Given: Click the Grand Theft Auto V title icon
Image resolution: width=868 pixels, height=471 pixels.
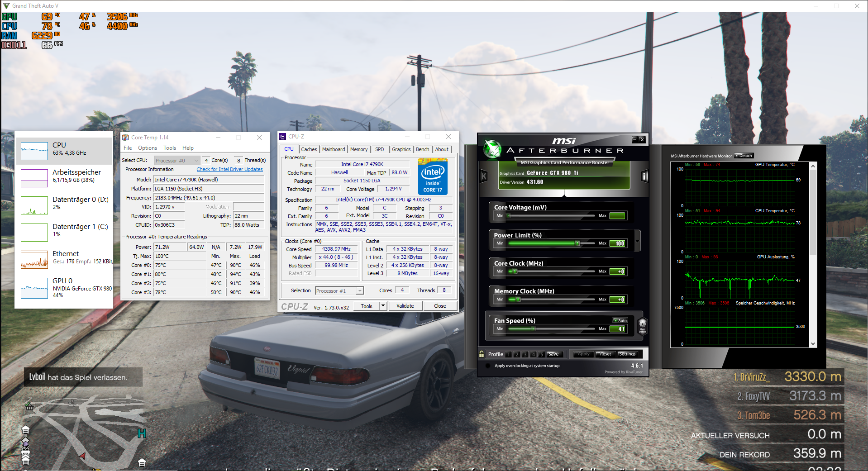Looking at the screenshot, I should (6, 6).
